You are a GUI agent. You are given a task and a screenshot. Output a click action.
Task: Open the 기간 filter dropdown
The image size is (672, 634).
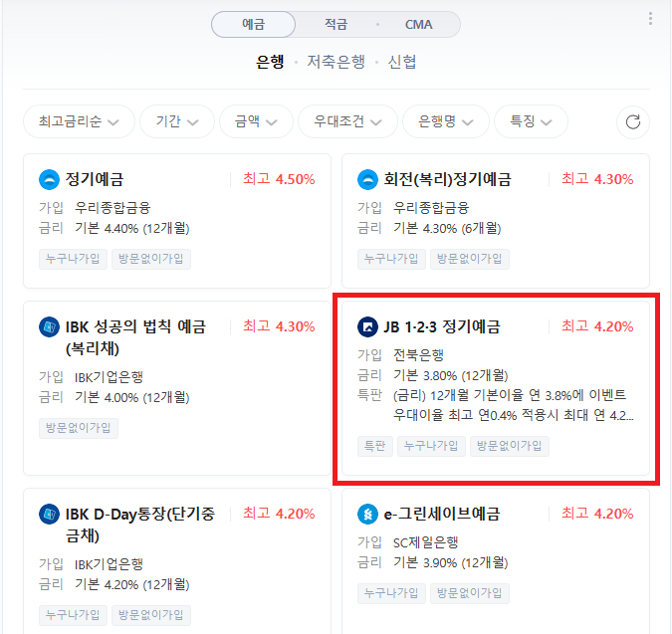pyautogui.click(x=177, y=121)
